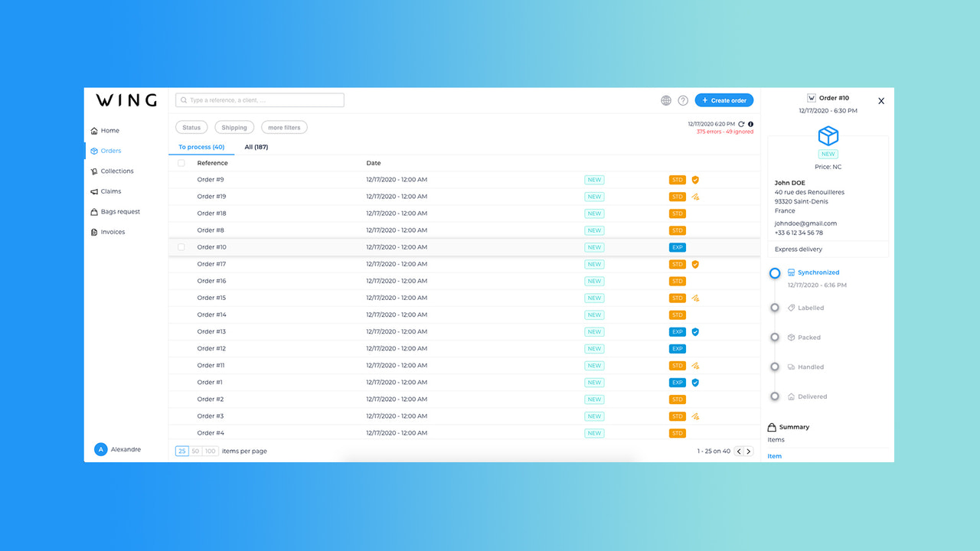Screen dimensions: 980x551
Task: Click the reference search input field
Action: tap(260, 99)
